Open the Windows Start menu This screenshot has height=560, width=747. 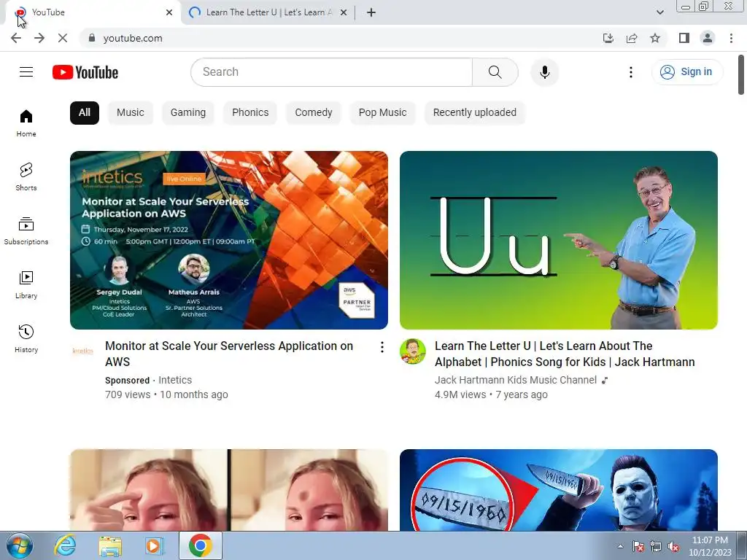19,545
